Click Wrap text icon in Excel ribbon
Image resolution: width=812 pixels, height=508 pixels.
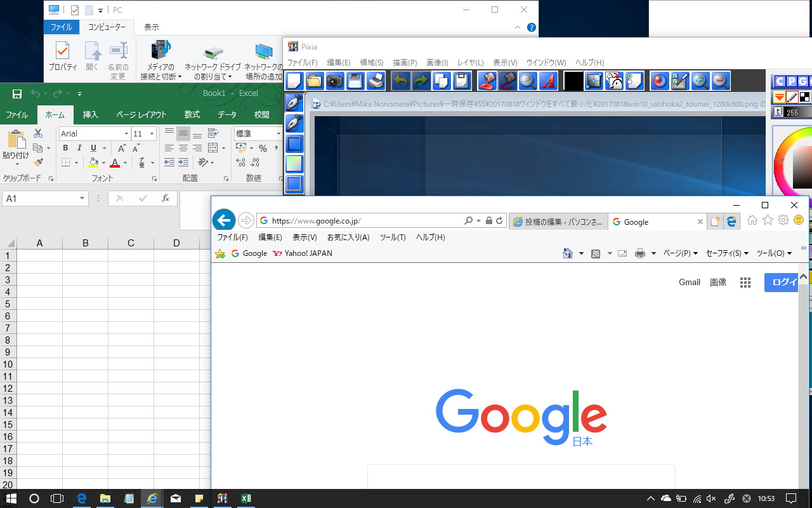(x=212, y=133)
